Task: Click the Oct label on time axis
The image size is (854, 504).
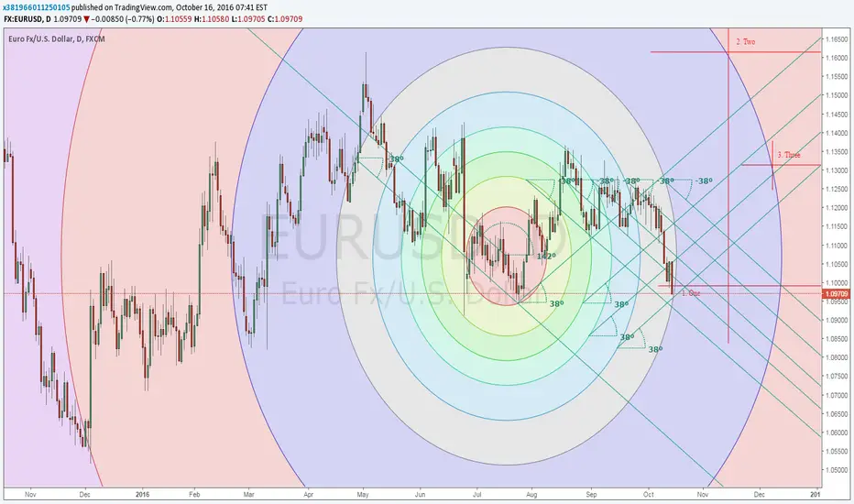Action: 648,495
